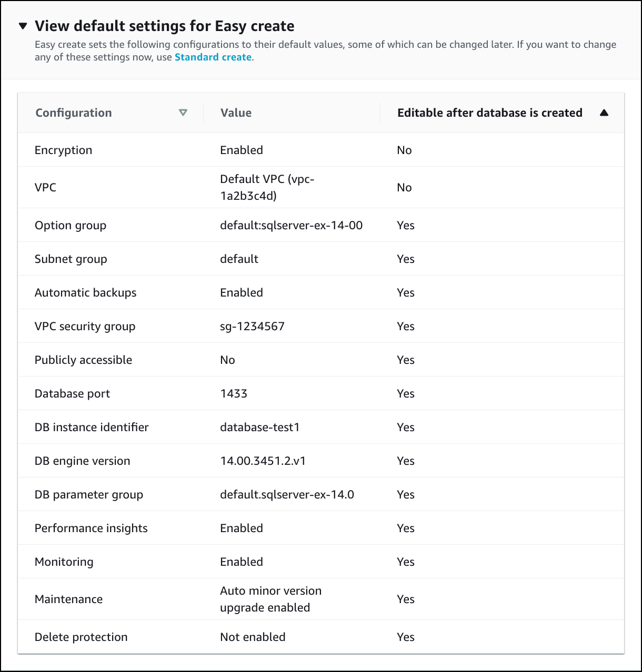This screenshot has width=642, height=672.
Task: Click the Editable column sort arrow
Action: pos(604,112)
